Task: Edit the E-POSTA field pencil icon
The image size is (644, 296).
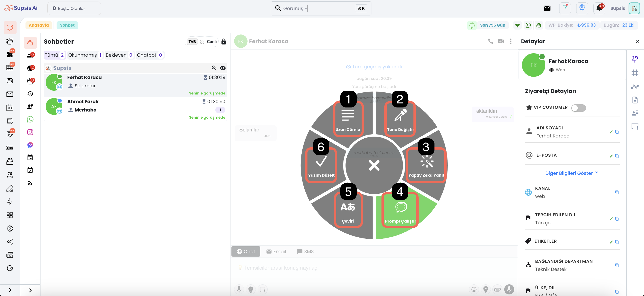Action: (x=611, y=156)
